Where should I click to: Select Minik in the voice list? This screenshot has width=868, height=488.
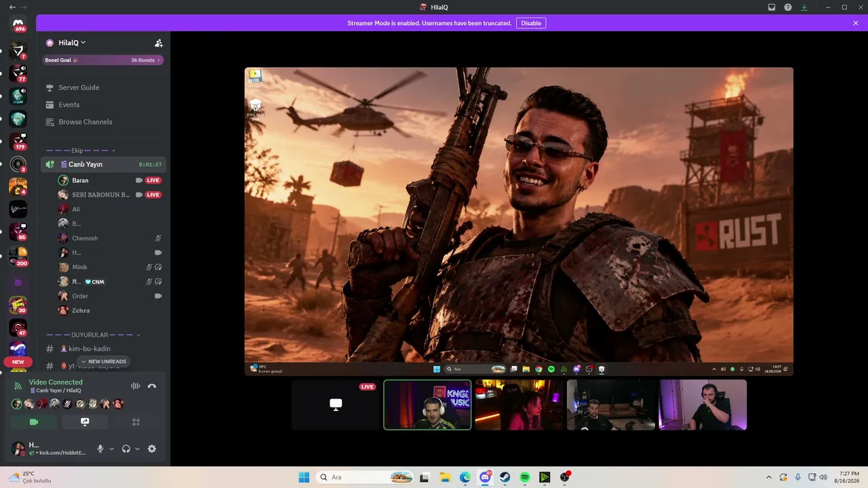pyautogui.click(x=111, y=267)
